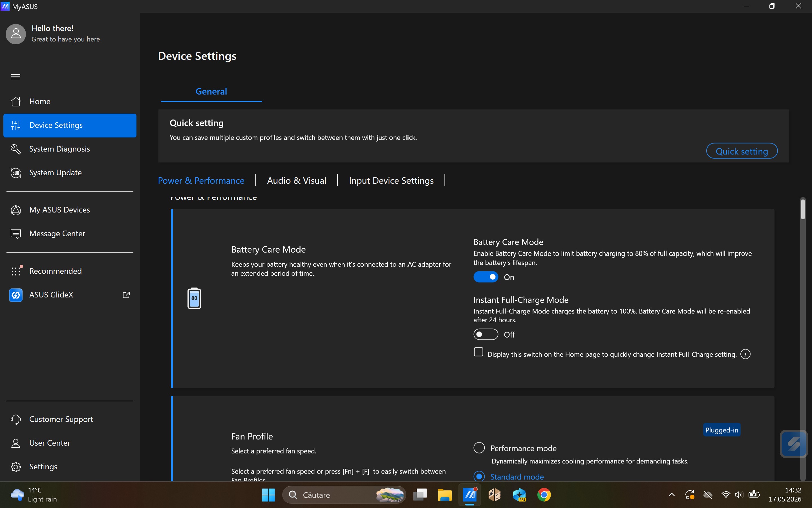The width and height of the screenshot is (812, 508).
Task: Open the PRE app on taskbar
Action: [x=519, y=495]
